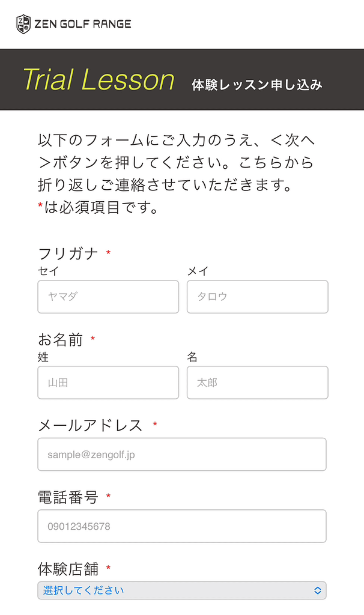Click the セイ sub-label above the furigana field

point(48,271)
